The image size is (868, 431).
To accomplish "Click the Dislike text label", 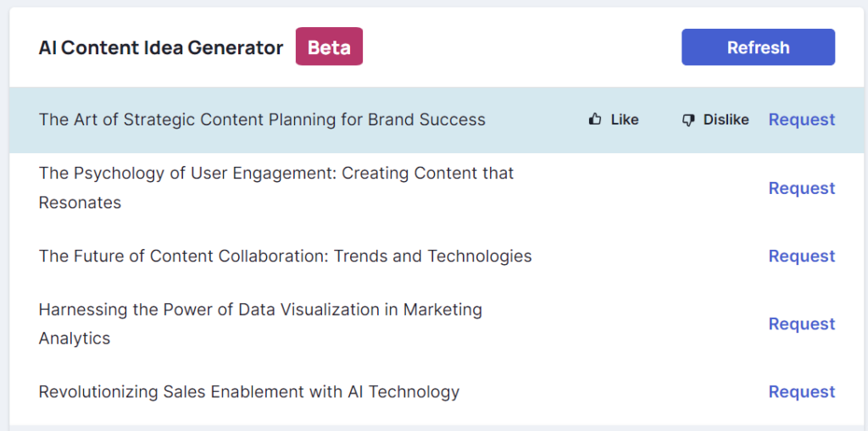I will pos(726,119).
